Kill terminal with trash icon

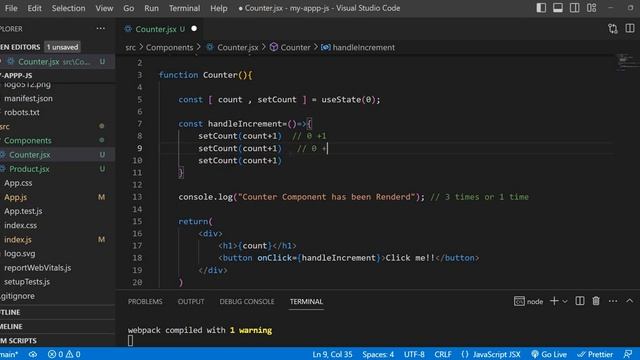pyautogui.click(x=596, y=301)
